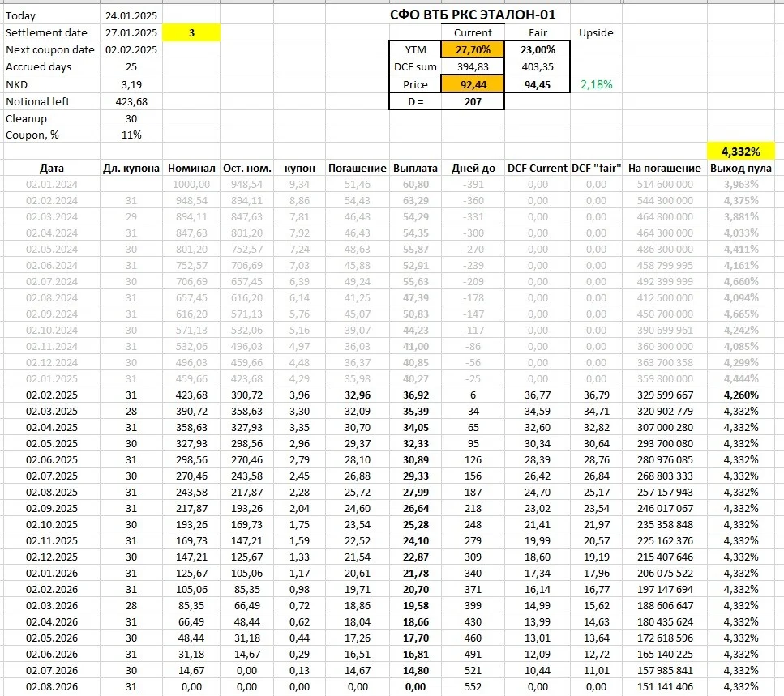Select the Дл. купона column header

click(x=131, y=169)
